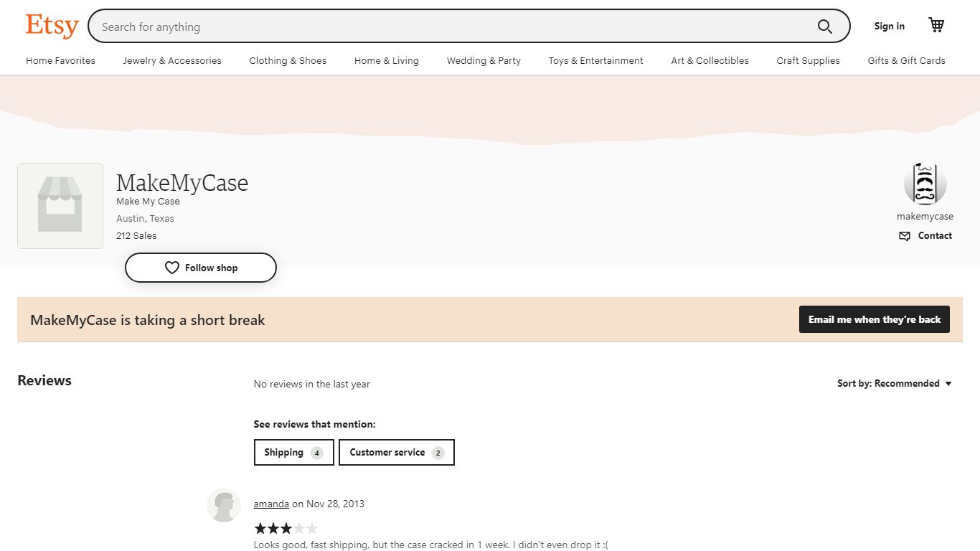Viewport: 980px width, 551px height.
Task: Click Sign in
Action: [889, 26]
